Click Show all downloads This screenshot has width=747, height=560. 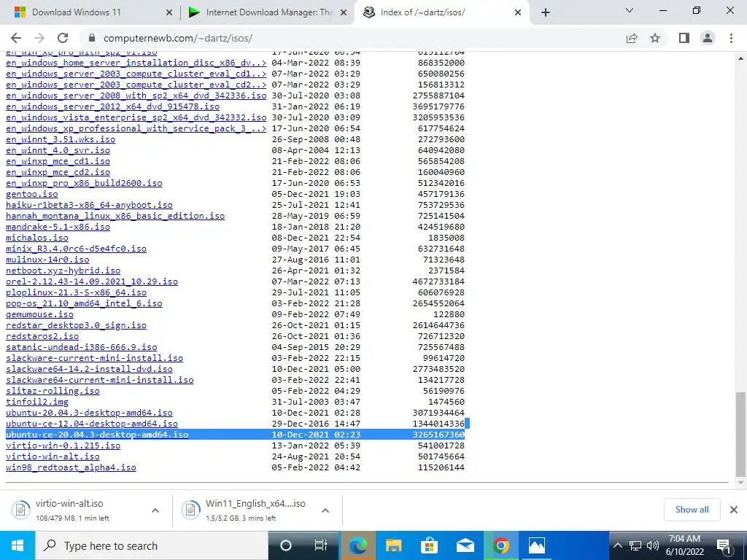tap(692, 510)
